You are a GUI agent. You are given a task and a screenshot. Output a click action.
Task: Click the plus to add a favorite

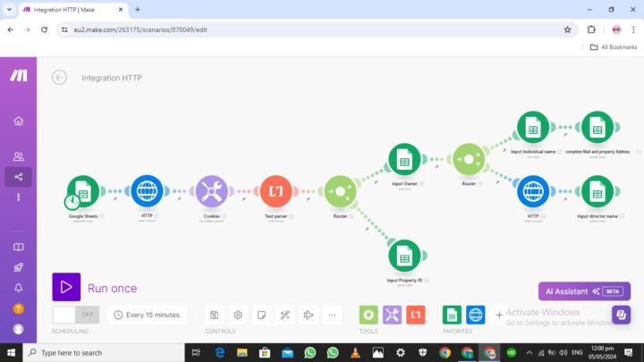click(499, 315)
